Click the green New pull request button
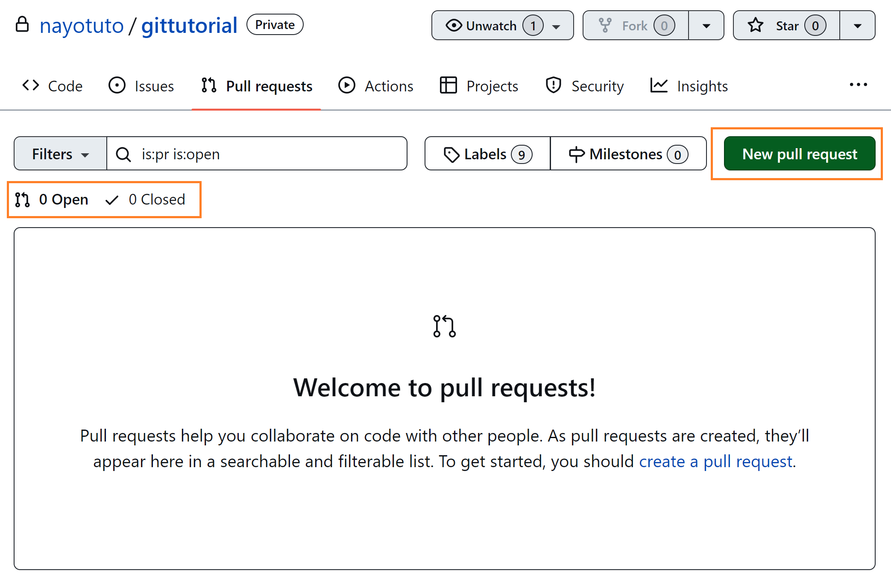This screenshot has height=588, width=891. coord(799,154)
